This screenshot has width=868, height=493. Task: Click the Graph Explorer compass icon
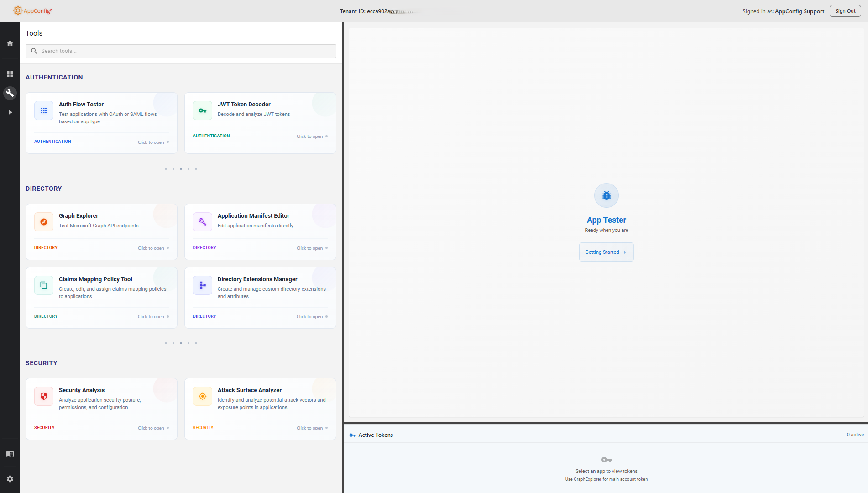(44, 222)
